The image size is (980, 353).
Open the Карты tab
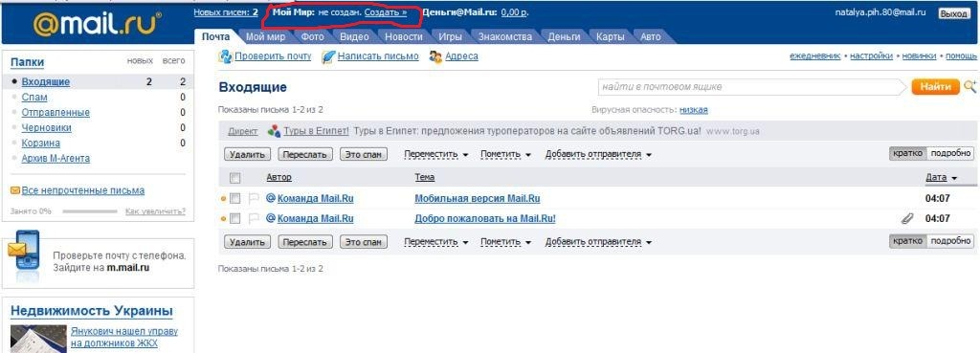(610, 37)
